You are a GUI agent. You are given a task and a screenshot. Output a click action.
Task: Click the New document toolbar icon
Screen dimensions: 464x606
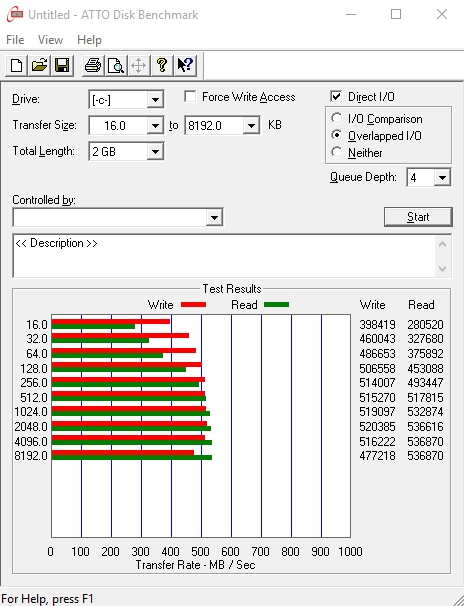[x=16, y=65]
